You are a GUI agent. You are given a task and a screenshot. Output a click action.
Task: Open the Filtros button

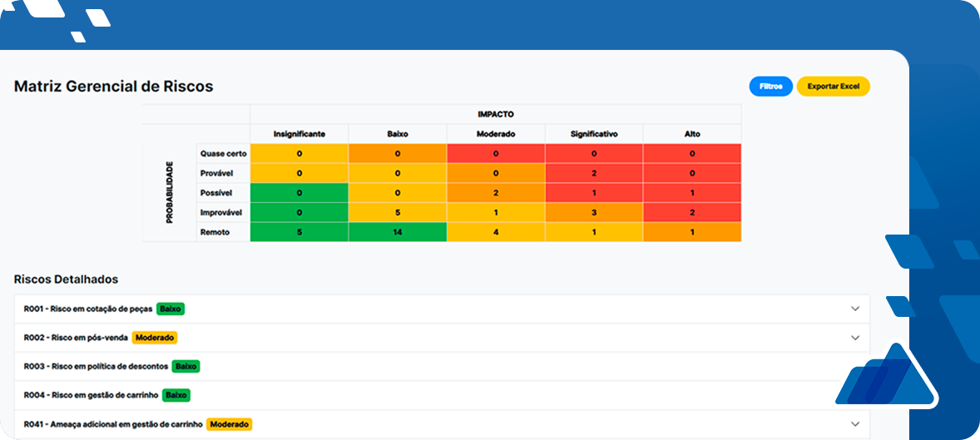pyautogui.click(x=770, y=87)
